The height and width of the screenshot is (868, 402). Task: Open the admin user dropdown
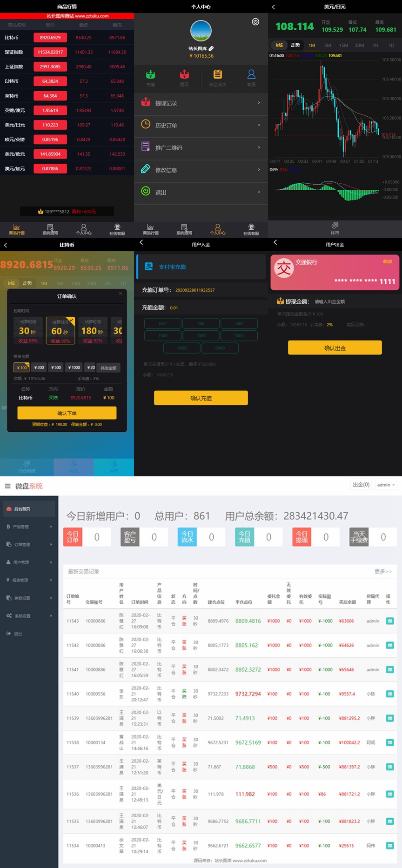click(386, 485)
